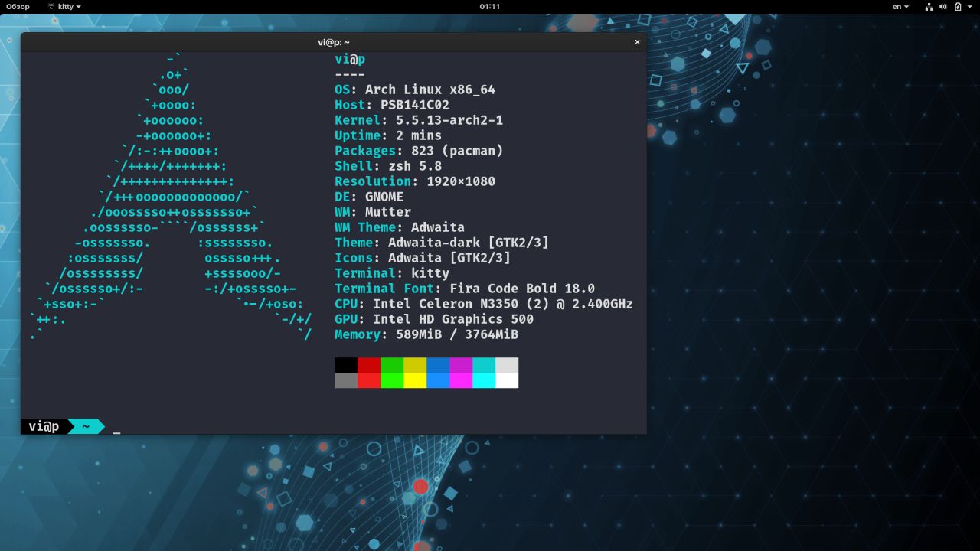The width and height of the screenshot is (980, 551).
Task: Click the bright blue block in bottom palette row
Action: point(438,380)
